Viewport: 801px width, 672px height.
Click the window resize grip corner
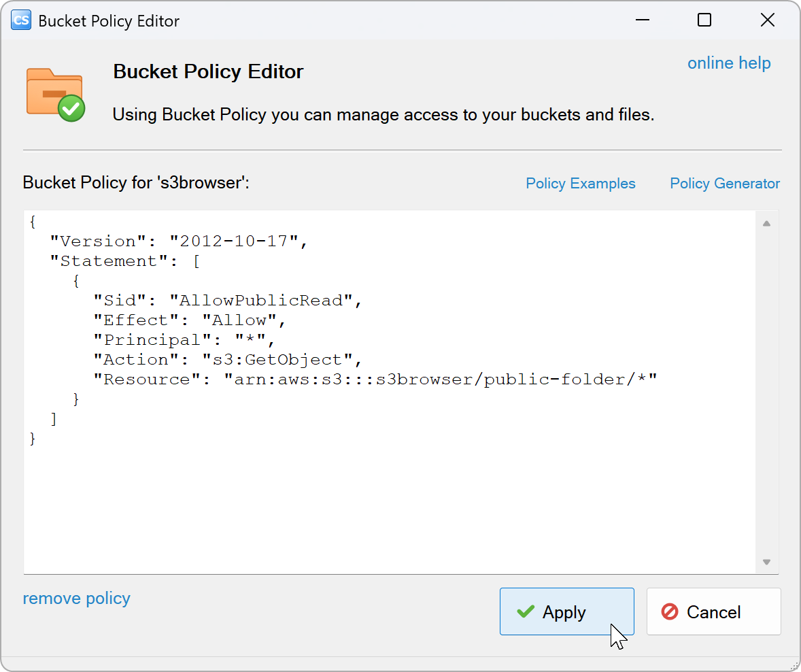click(794, 665)
